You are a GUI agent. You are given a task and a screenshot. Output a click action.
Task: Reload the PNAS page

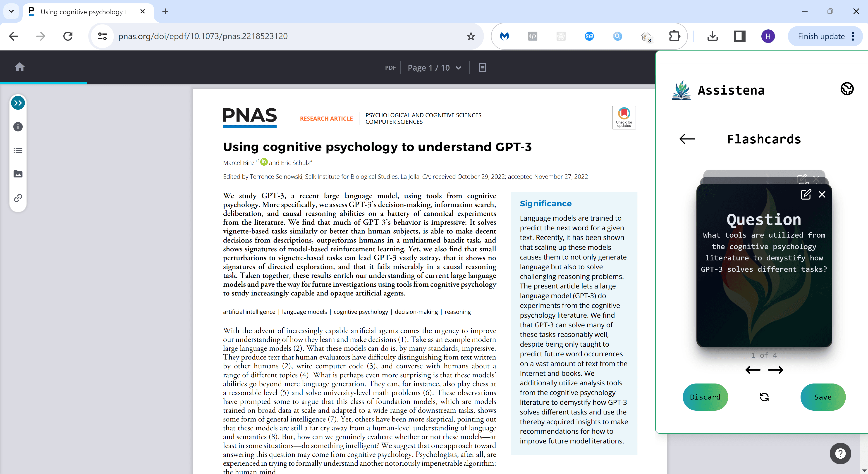(x=68, y=36)
